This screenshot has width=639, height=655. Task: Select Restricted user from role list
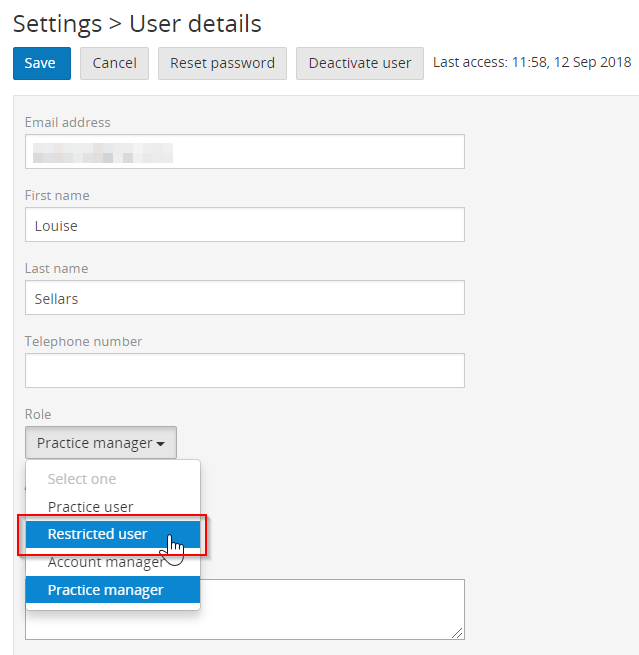tap(113, 534)
